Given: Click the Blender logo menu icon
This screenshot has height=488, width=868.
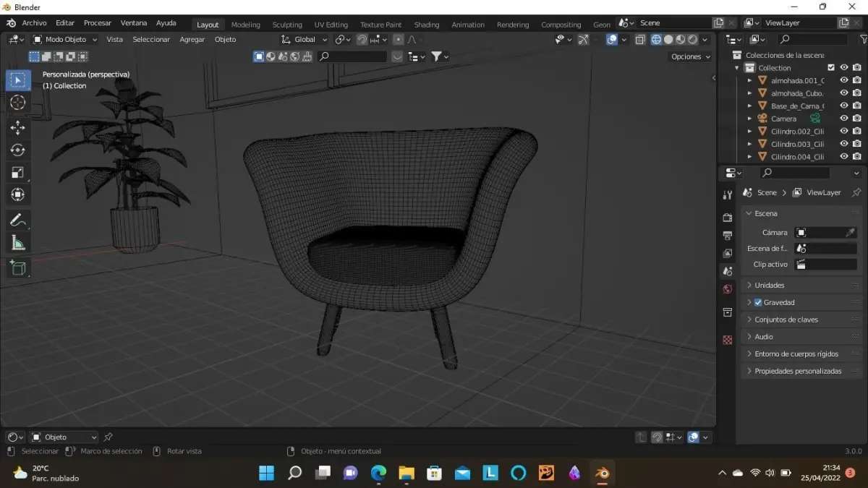Looking at the screenshot, I should [x=11, y=23].
